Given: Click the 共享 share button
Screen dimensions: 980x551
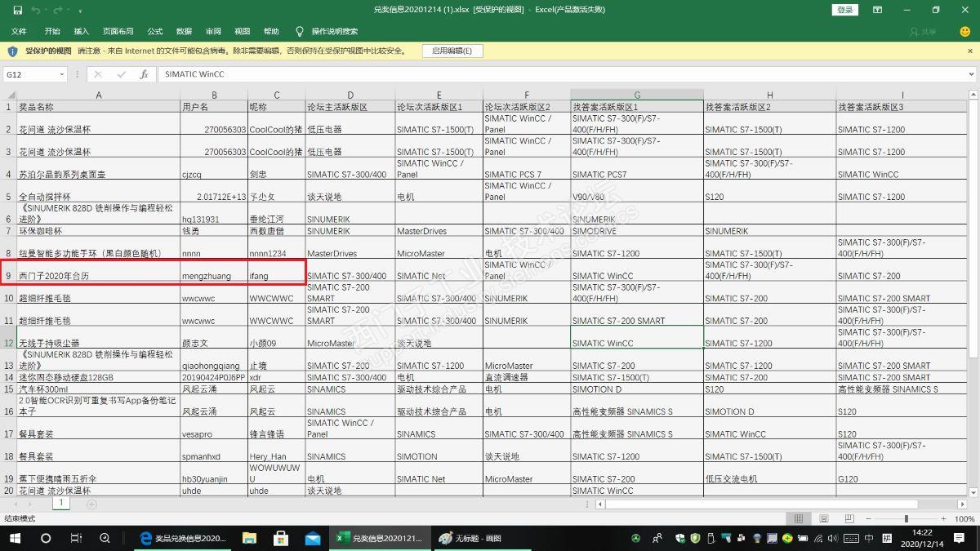Looking at the screenshot, I should point(923,31).
